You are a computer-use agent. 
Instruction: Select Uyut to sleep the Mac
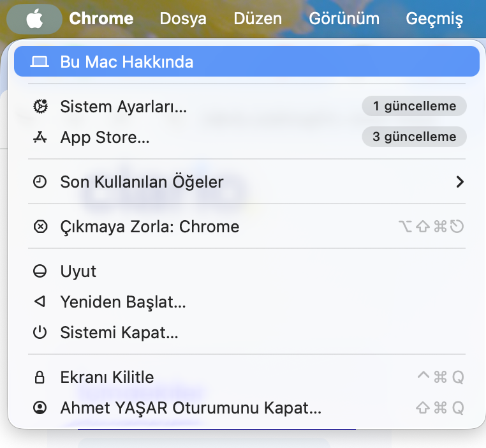pyautogui.click(x=247, y=271)
